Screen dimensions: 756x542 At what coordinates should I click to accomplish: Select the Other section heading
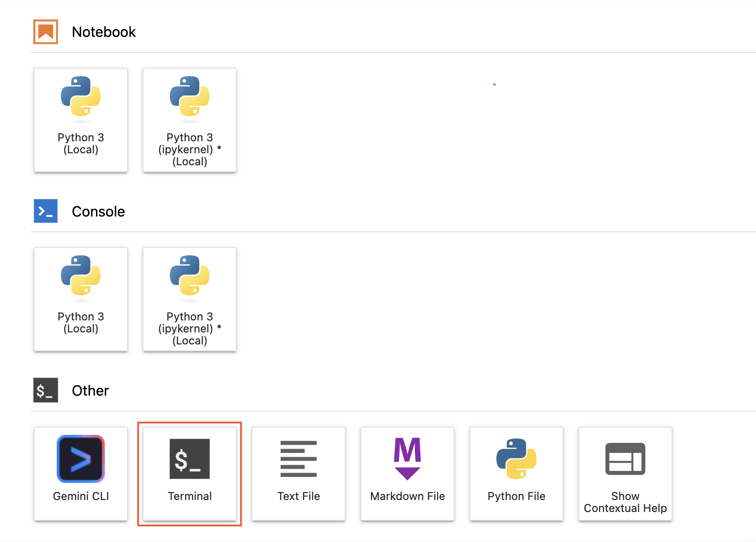[x=90, y=391]
